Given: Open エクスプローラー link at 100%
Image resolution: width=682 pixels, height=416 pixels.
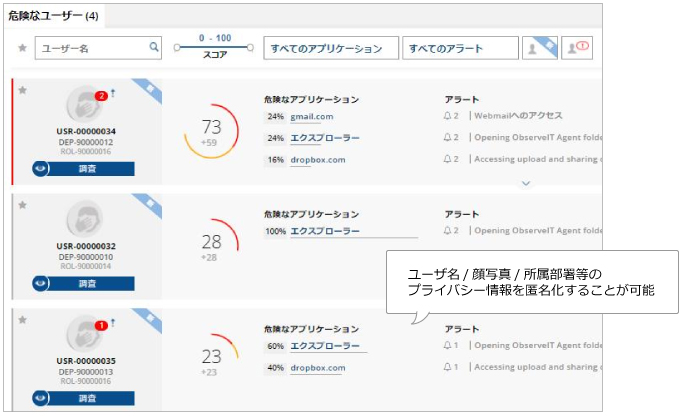Looking at the screenshot, I should [325, 231].
